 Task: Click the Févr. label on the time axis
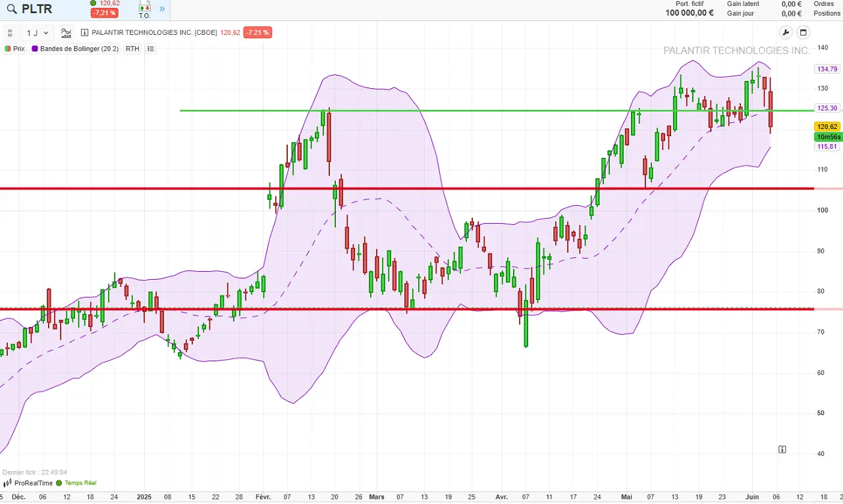coord(262,497)
